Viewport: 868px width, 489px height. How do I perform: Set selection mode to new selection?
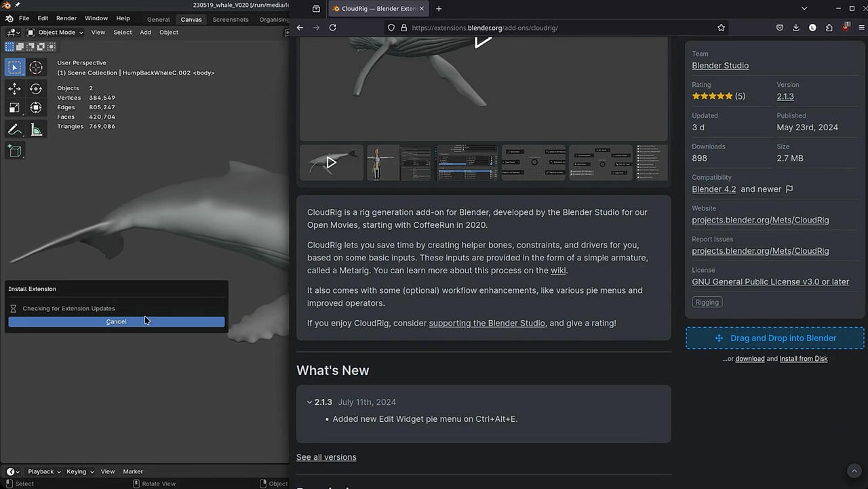coord(9,47)
